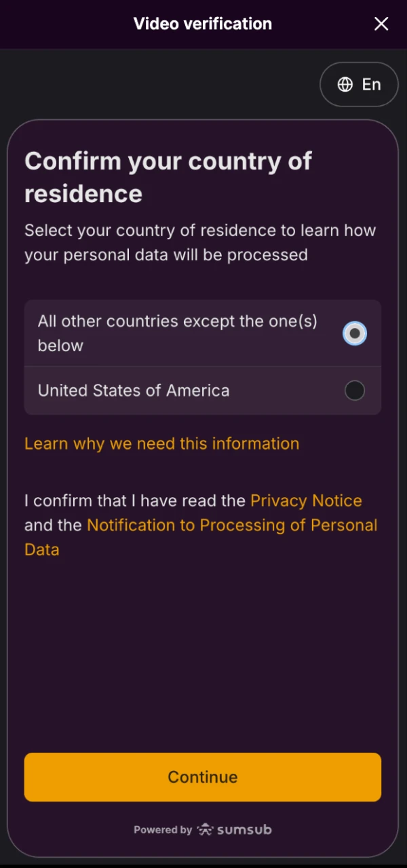This screenshot has width=407, height=868.
Task: Expand the language picker showing En
Action: 359,84
